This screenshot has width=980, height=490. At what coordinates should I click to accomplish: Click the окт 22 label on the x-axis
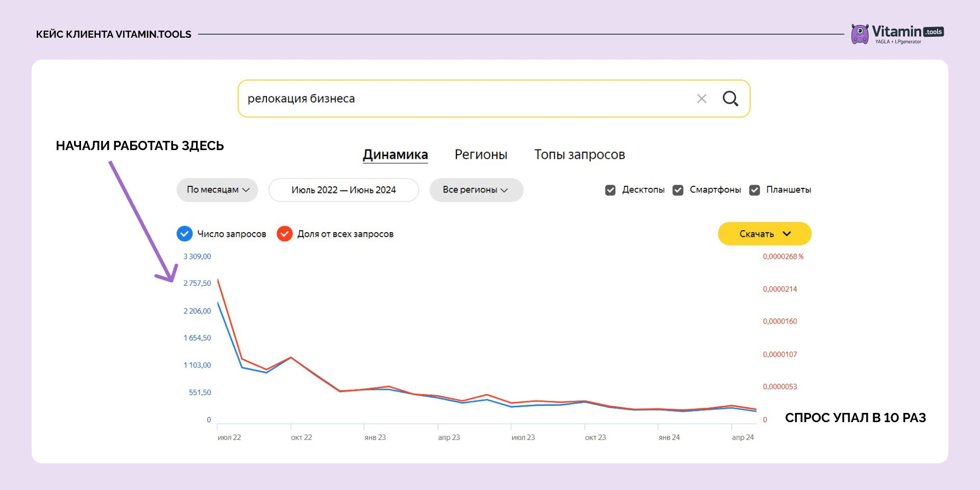point(301,437)
